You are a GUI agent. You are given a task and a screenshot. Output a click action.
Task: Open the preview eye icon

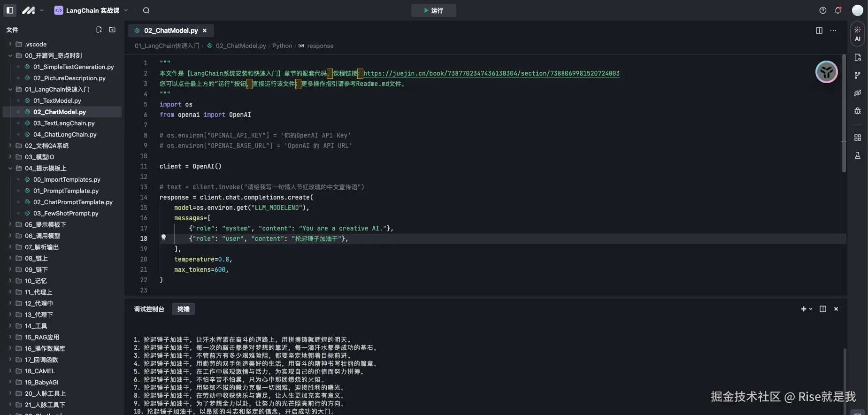coord(857,93)
